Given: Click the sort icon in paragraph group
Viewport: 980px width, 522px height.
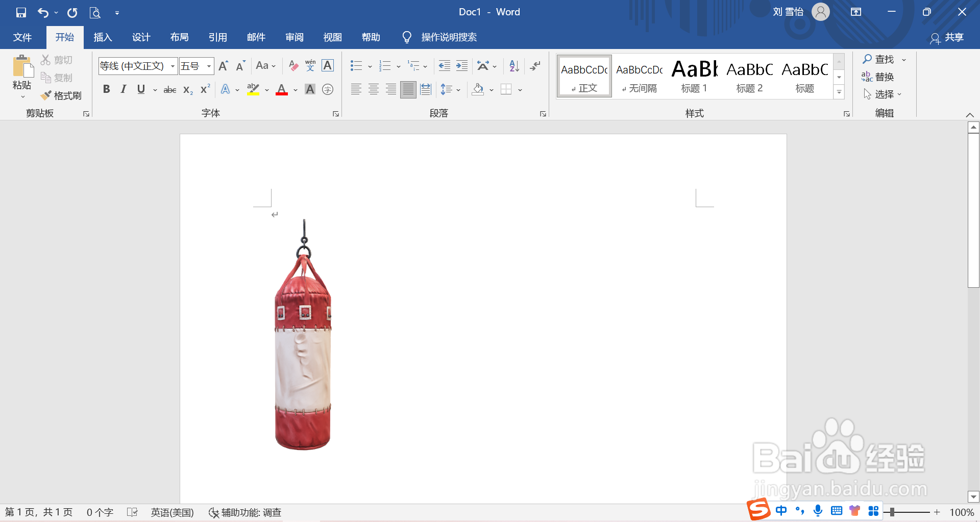Looking at the screenshot, I should (x=512, y=65).
